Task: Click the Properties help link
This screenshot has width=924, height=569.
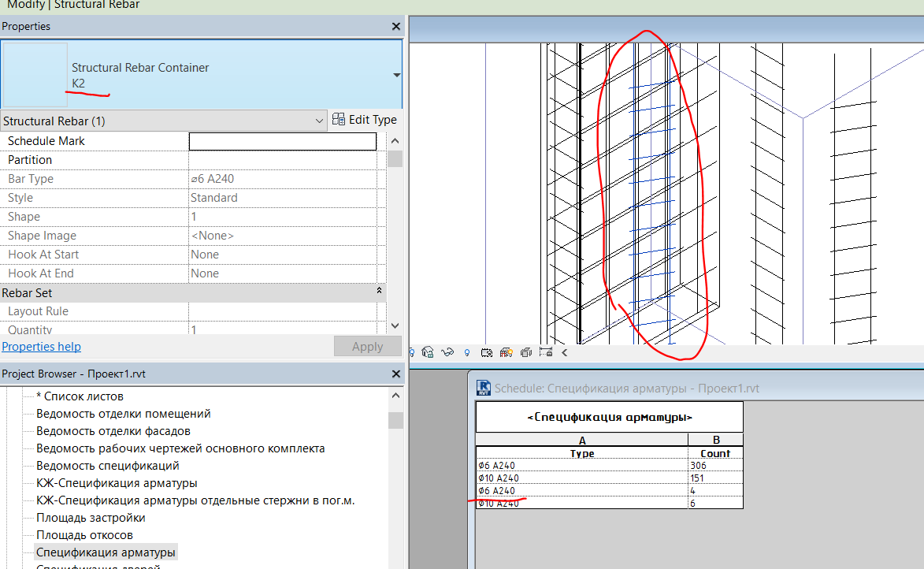Action: [41, 346]
